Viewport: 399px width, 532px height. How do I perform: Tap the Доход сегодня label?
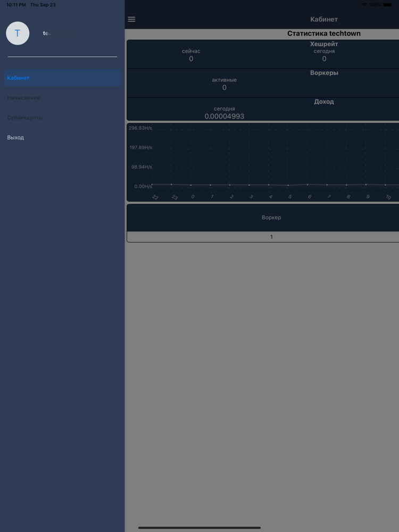225,109
